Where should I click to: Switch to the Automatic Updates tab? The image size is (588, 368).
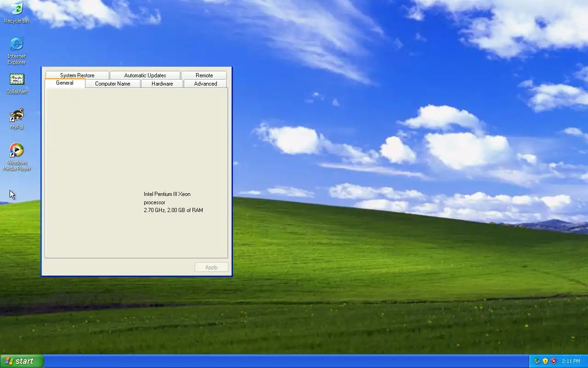145,75
